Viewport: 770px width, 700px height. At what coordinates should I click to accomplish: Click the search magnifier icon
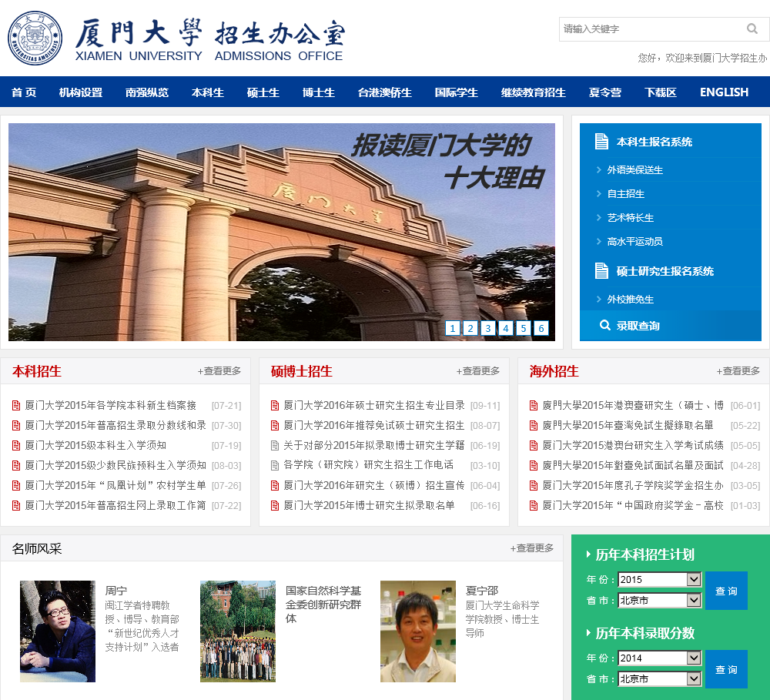(x=752, y=29)
